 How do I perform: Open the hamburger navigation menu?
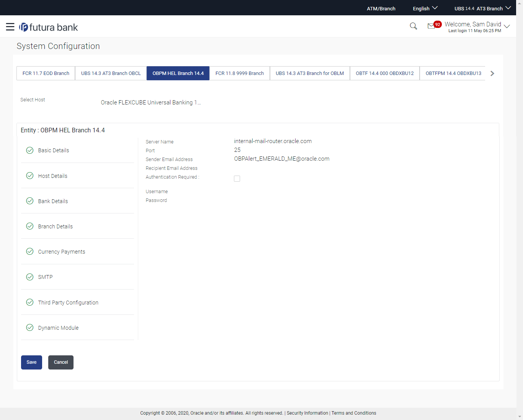[10, 27]
